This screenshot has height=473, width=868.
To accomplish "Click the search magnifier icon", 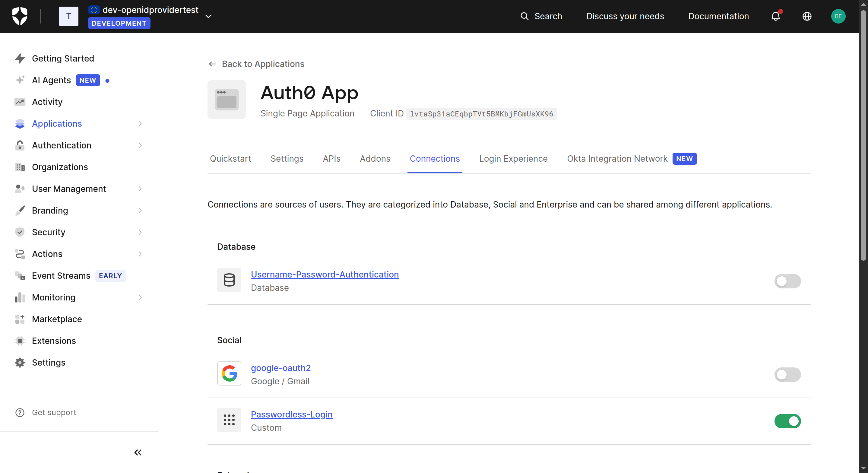I will (524, 16).
